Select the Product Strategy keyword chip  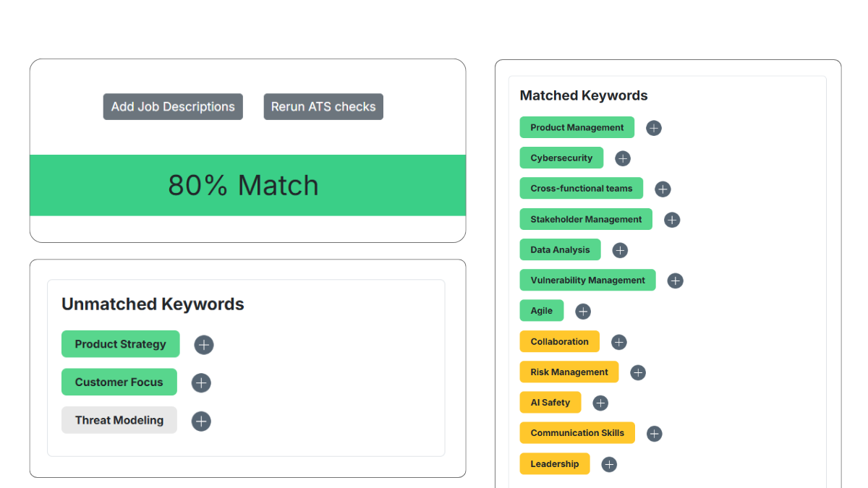(x=120, y=344)
